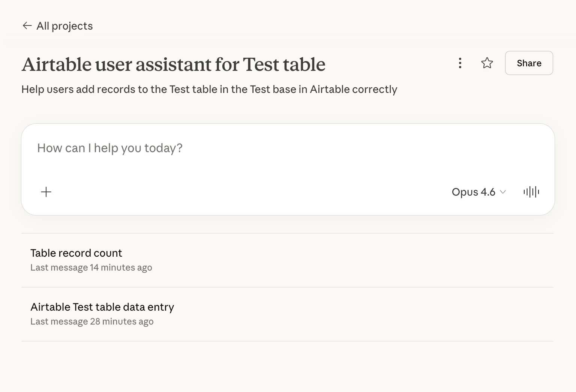Open the Table record count conversation
Image resolution: width=576 pixels, height=392 pixels.
76,253
